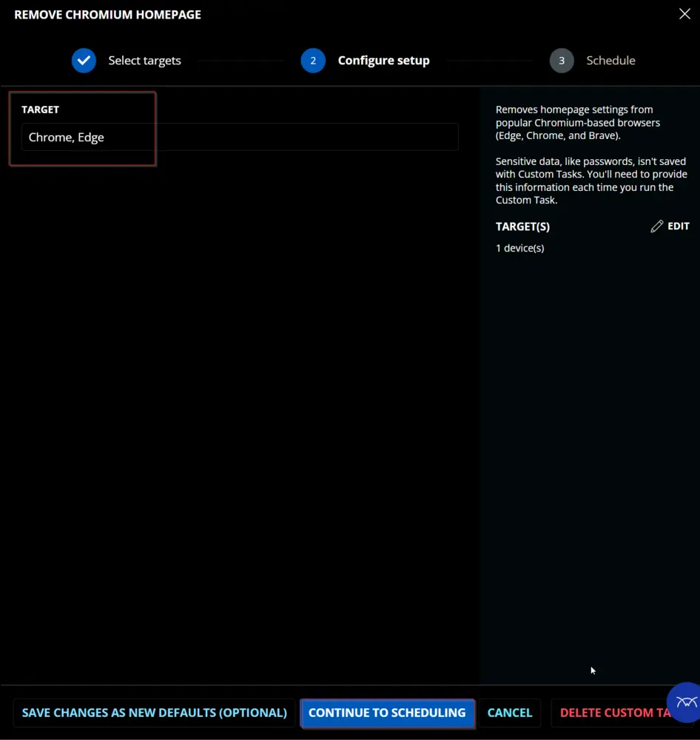Open the round chat widget icon
Viewport: 700px width, 740px height.
(685, 702)
